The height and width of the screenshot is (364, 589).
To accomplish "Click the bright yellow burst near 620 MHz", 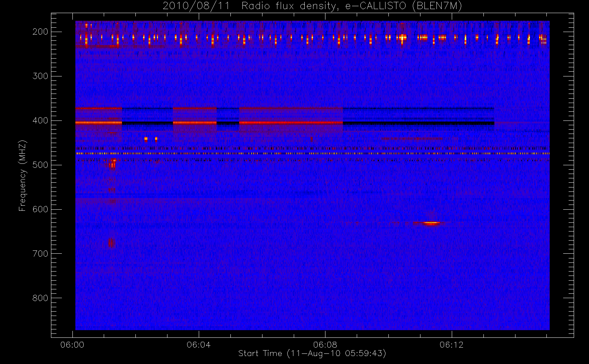I will coord(431,223).
